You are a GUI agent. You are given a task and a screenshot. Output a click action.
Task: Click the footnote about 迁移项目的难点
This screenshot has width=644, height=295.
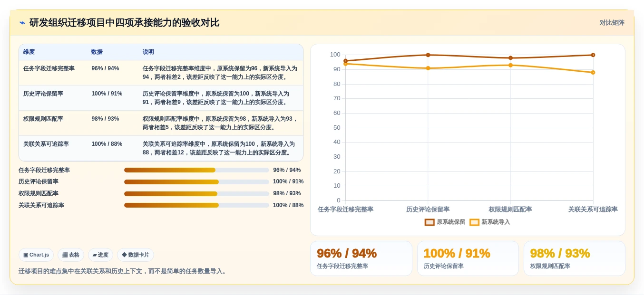123,271
